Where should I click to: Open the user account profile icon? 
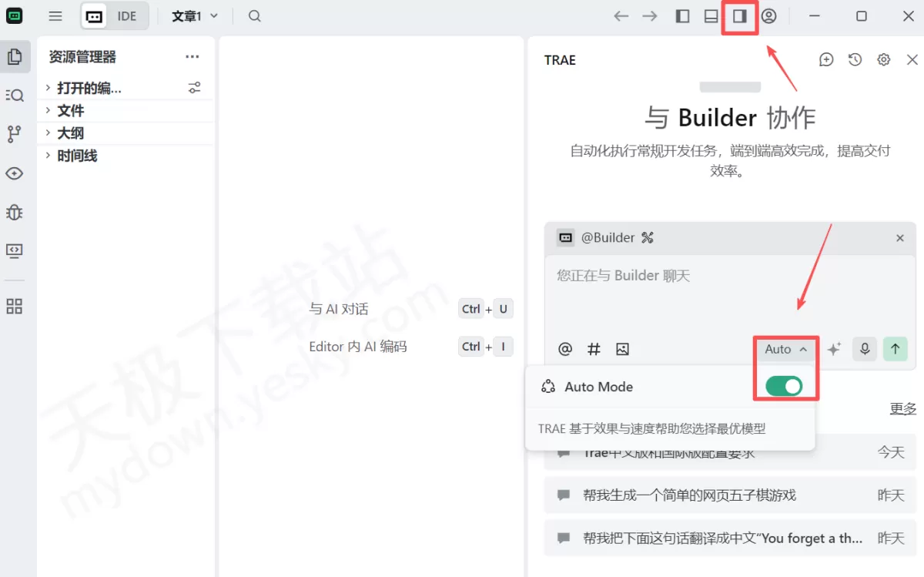768,16
